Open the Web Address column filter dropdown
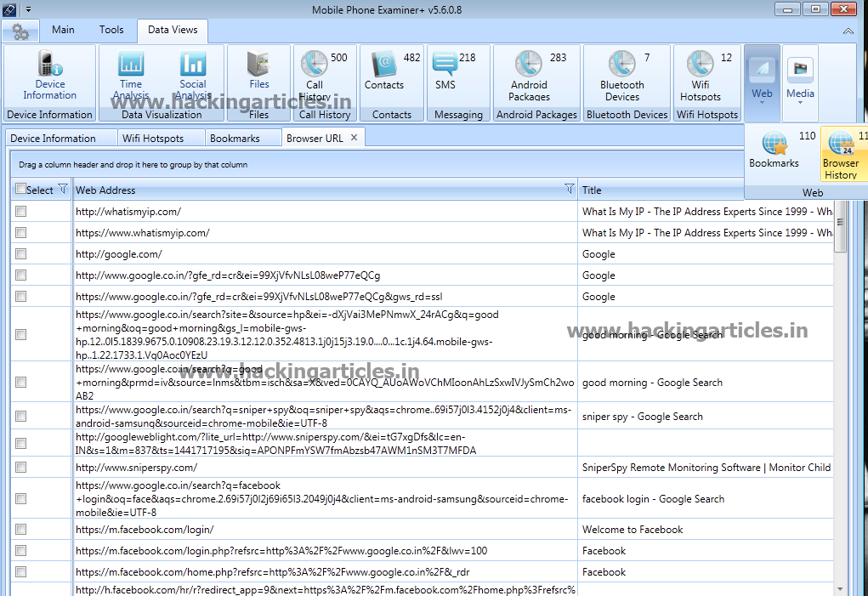Image resolution: width=868 pixels, height=596 pixels. click(568, 190)
